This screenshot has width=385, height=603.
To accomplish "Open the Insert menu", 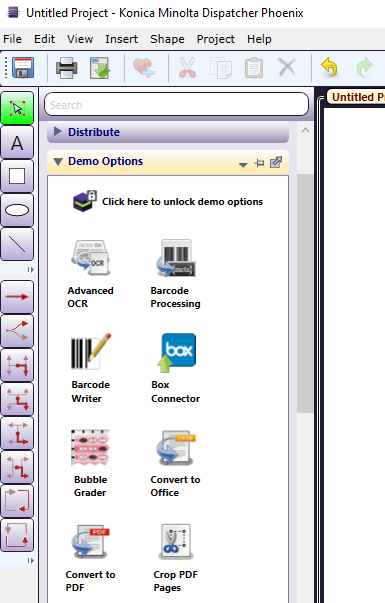I will [122, 39].
